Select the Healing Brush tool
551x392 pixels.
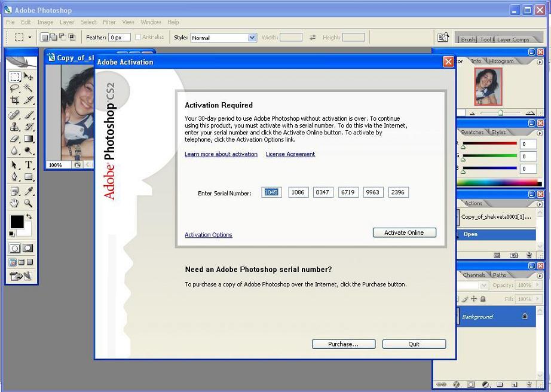pos(15,115)
